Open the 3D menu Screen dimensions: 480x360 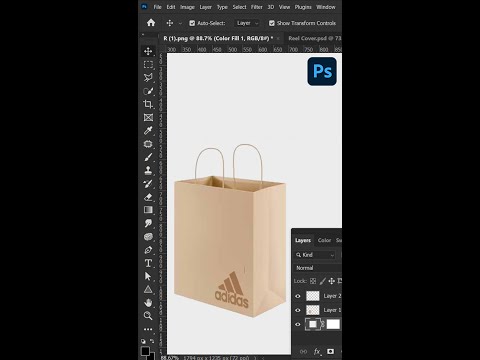271,7
